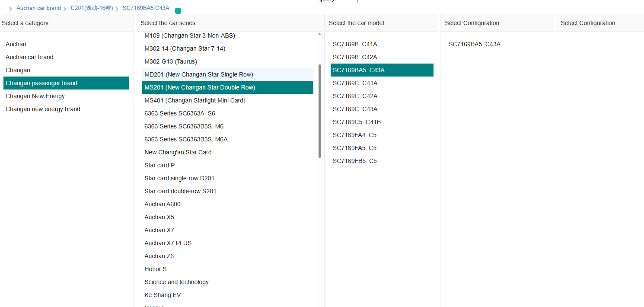Select MD201 New Changan Star Single Row

pyautogui.click(x=199, y=74)
